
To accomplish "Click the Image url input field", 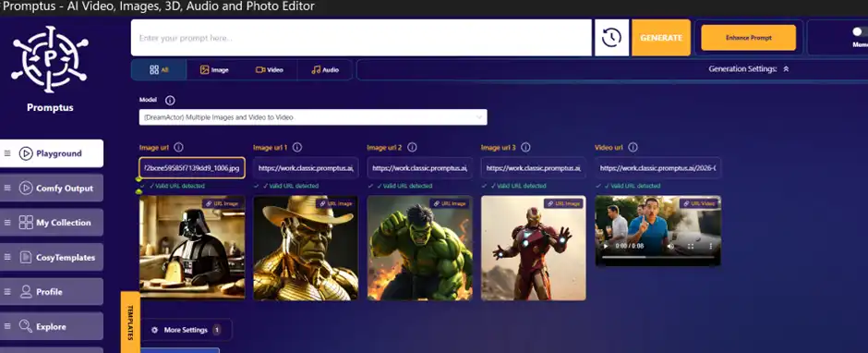I will (x=192, y=167).
